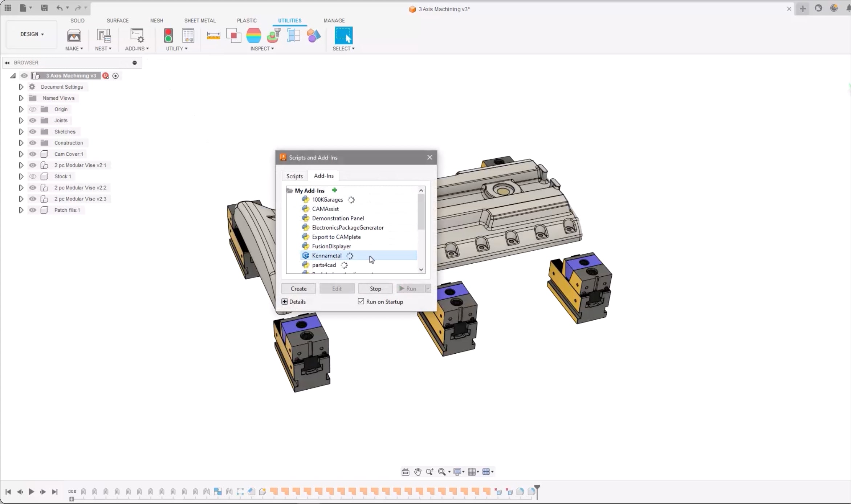
Task: Add a new add-in with the green plus
Action: click(x=334, y=190)
